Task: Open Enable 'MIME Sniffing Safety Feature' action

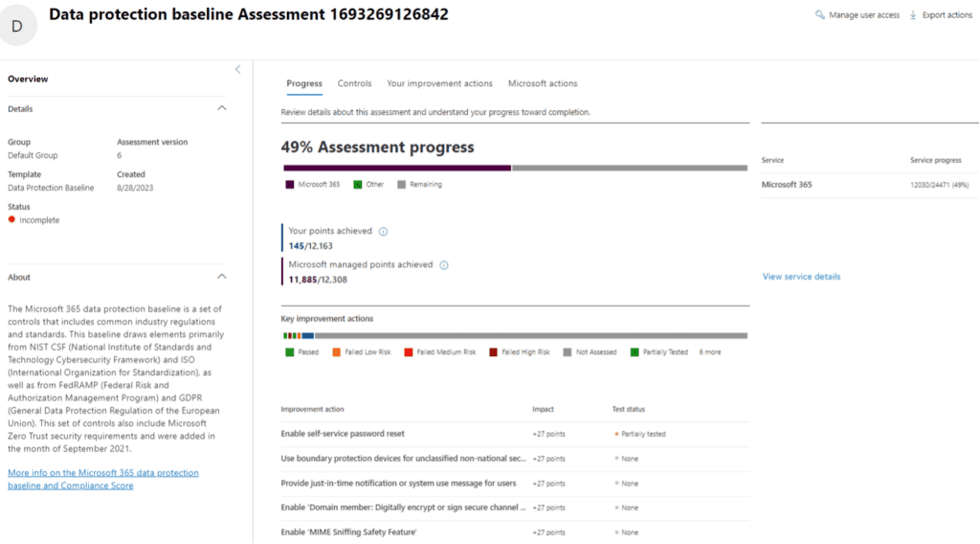Action: [348, 533]
